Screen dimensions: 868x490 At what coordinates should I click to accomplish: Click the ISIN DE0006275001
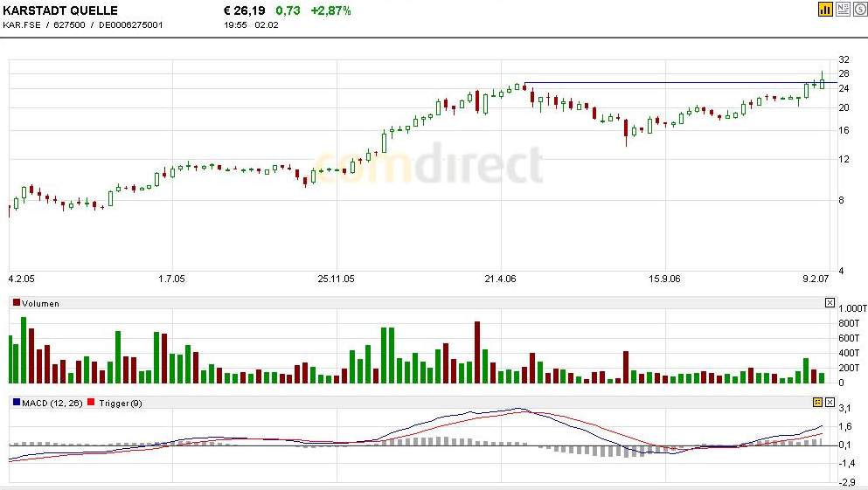click(130, 24)
